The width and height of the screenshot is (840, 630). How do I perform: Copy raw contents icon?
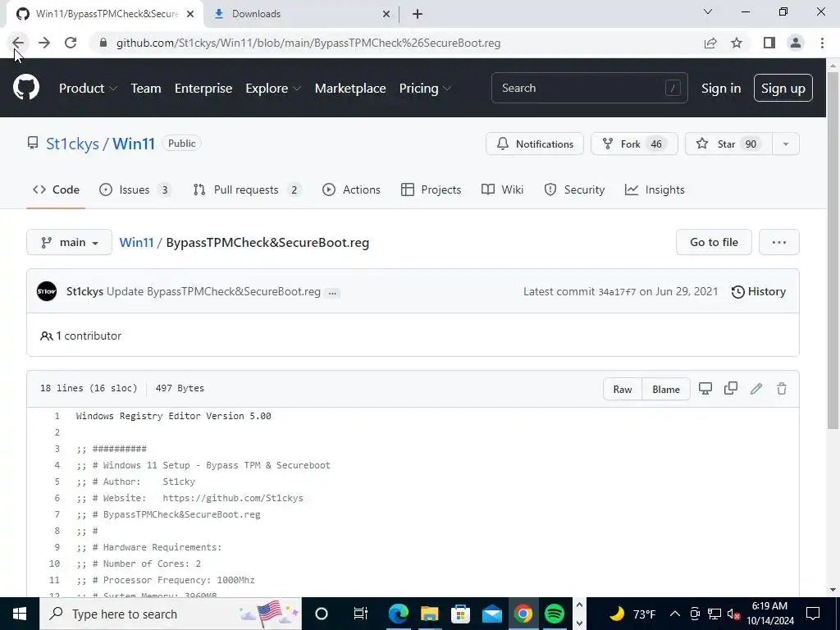[x=731, y=389]
